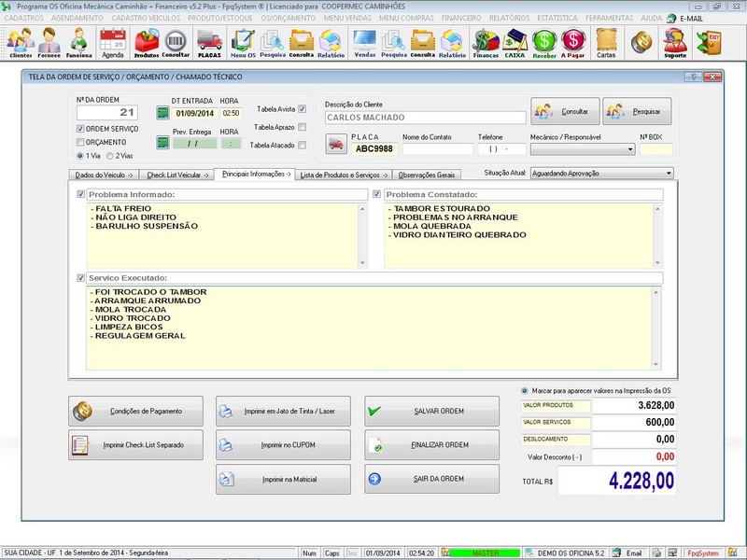Open the Clientes toolbar icon
This screenshot has width=747, height=560.
(x=21, y=42)
